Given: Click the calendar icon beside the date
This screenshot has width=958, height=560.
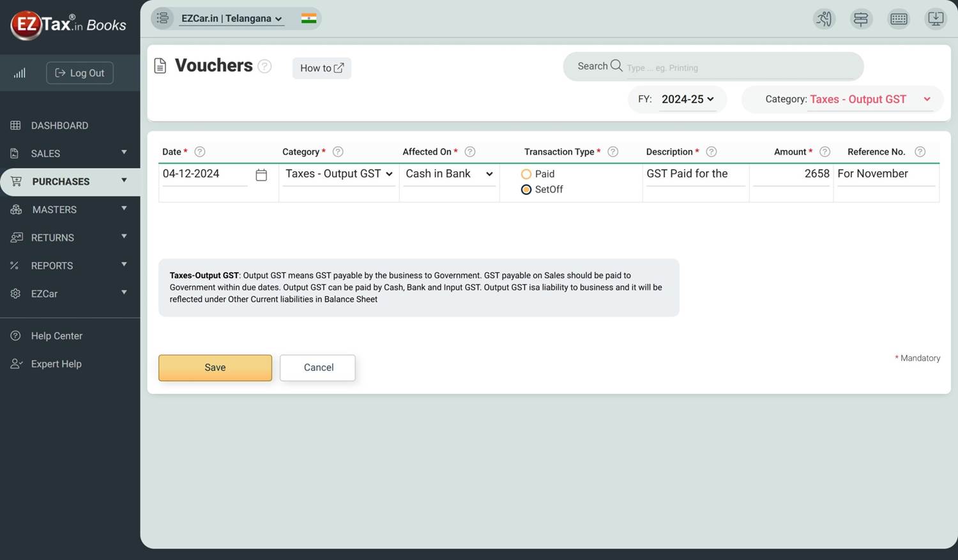Looking at the screenshot, I should click(x=261, y=175).
